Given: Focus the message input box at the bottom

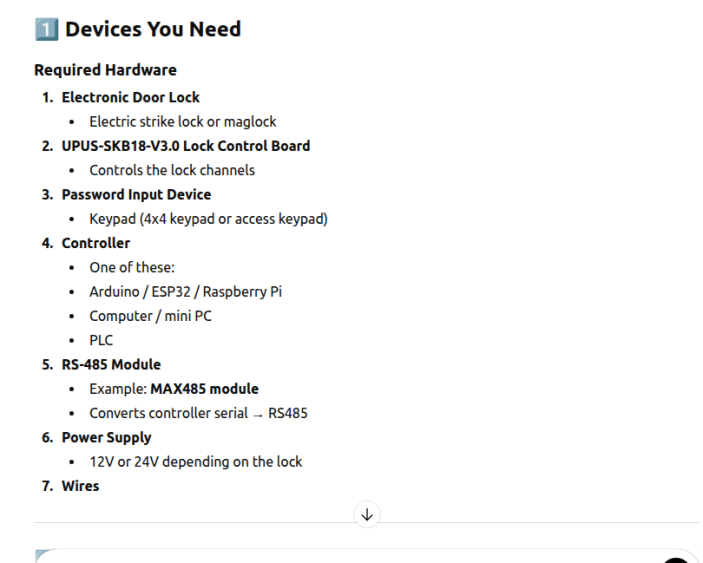Looking at the screenshot, I should coord(350,556).
